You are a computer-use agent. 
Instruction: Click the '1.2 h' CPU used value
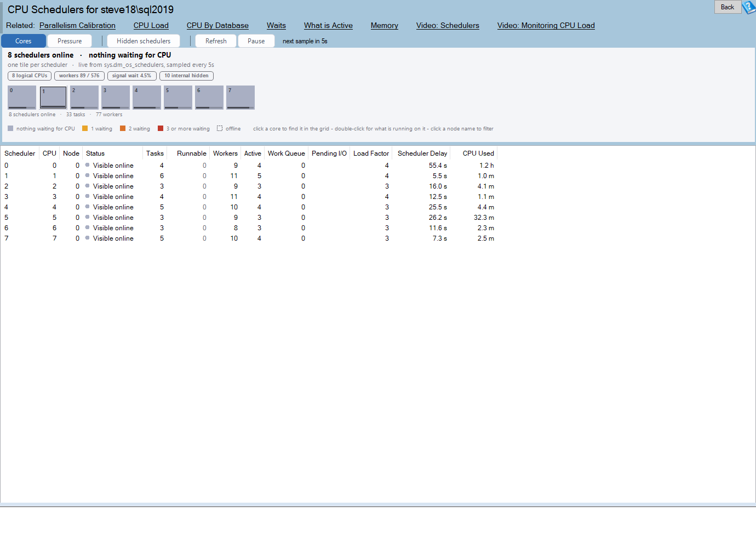(486, 166)
